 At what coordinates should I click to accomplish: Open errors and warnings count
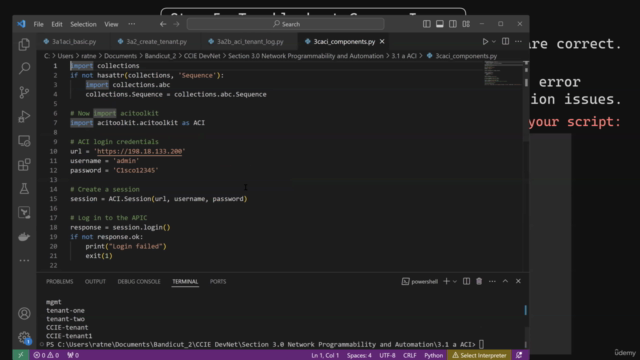point(46,355)
